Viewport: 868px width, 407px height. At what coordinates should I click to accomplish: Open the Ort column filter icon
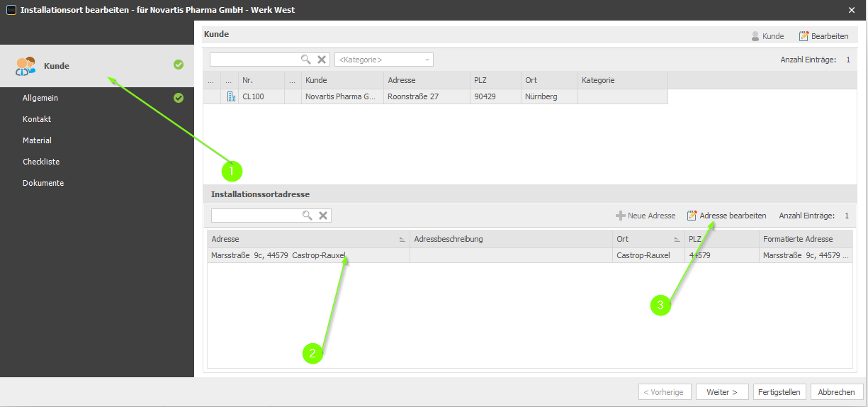[x=677, y=240]
